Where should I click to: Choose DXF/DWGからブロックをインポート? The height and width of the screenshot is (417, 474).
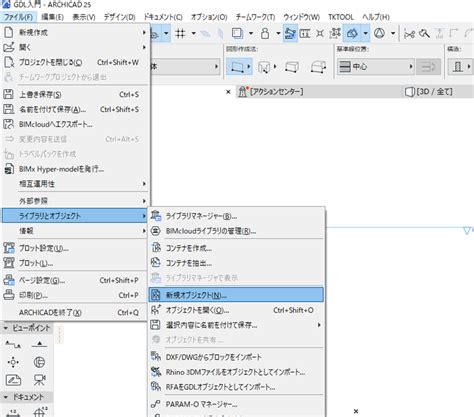coord(236,357)
